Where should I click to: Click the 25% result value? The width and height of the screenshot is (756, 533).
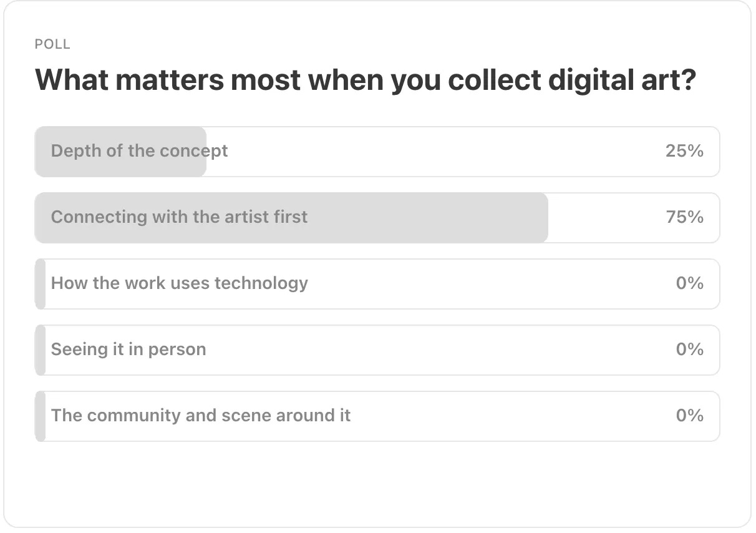point(684,151)
